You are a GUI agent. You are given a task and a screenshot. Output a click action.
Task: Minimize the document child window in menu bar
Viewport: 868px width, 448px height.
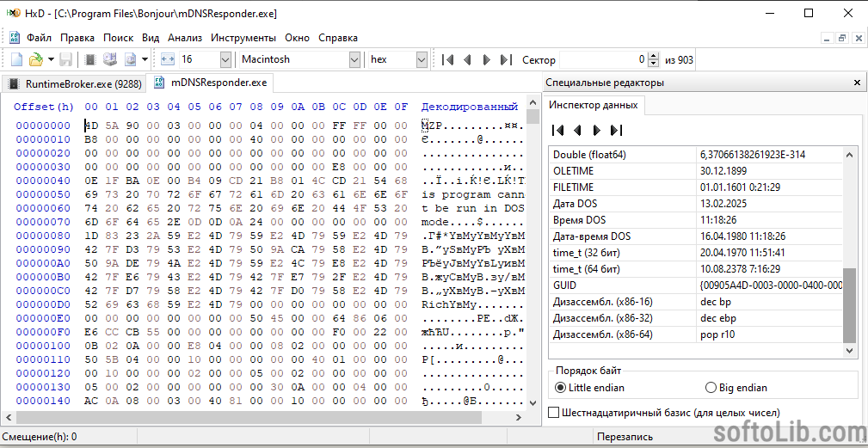[827, 38]
